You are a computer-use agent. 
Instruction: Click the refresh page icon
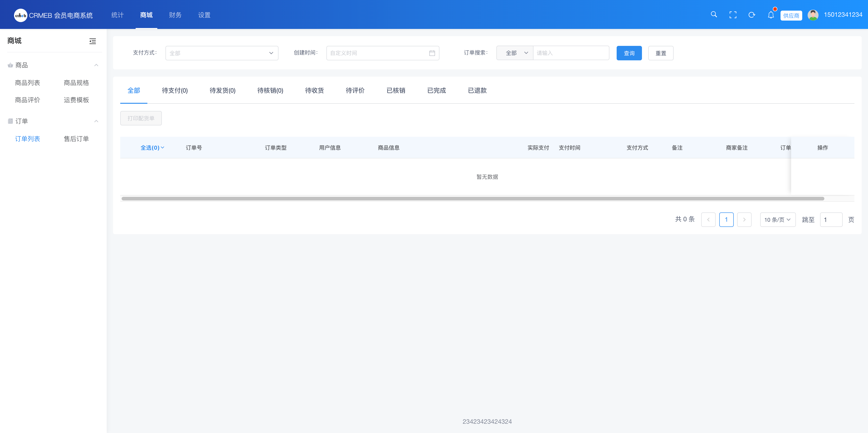(752, 15)
